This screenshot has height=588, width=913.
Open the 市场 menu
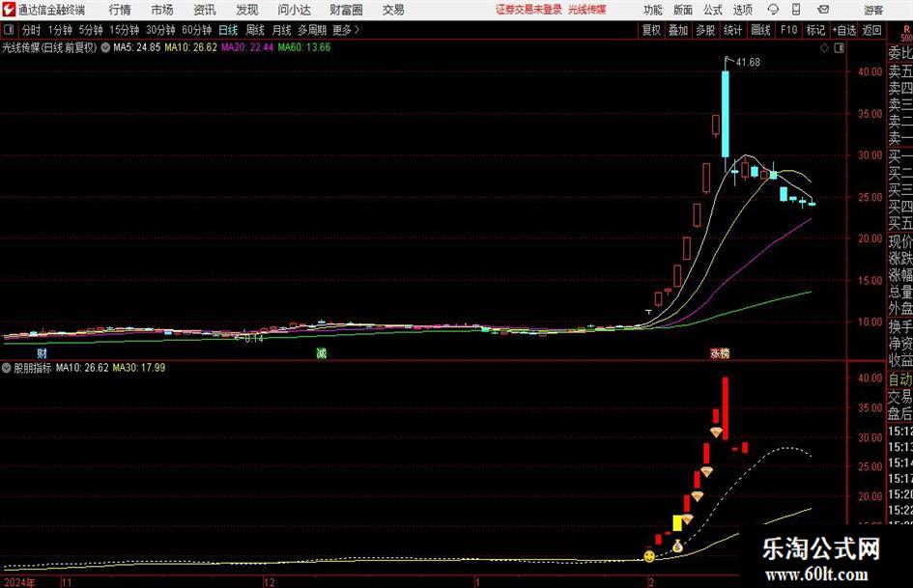[x=162, y=10]
